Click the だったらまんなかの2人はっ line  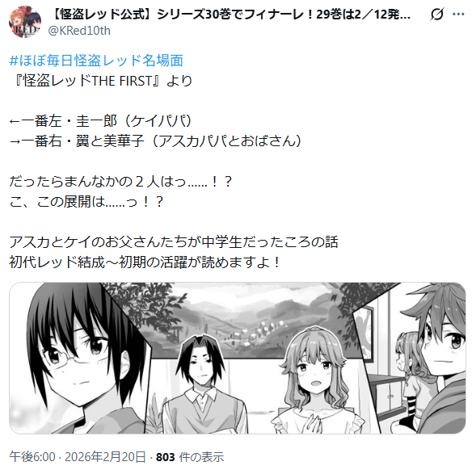point(121,182)
